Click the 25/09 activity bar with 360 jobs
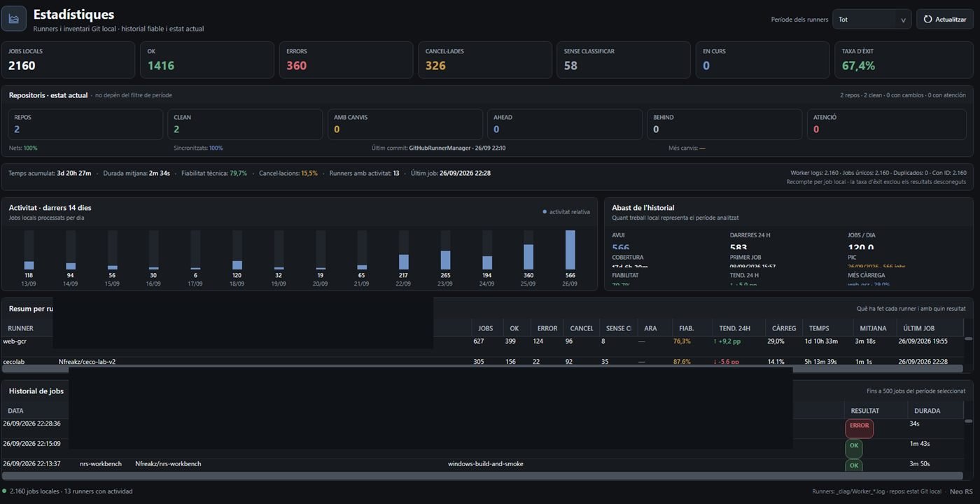 (x=528, y=257)
